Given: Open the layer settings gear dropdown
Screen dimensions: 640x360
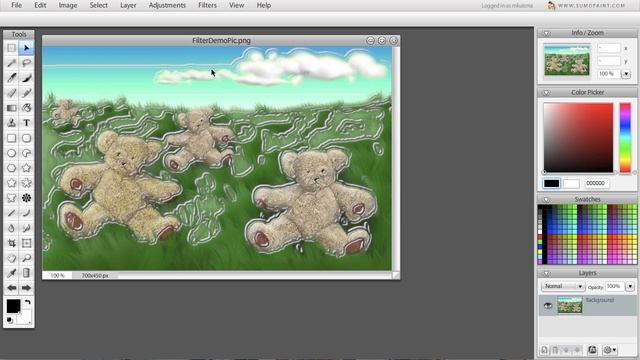Looking at the screenshot, I should coord(610,350).
